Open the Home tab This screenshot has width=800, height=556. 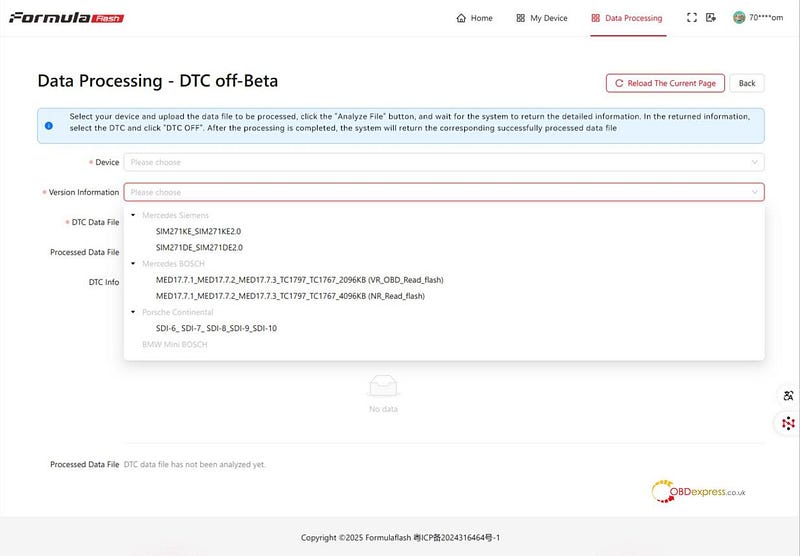(474, 18)
